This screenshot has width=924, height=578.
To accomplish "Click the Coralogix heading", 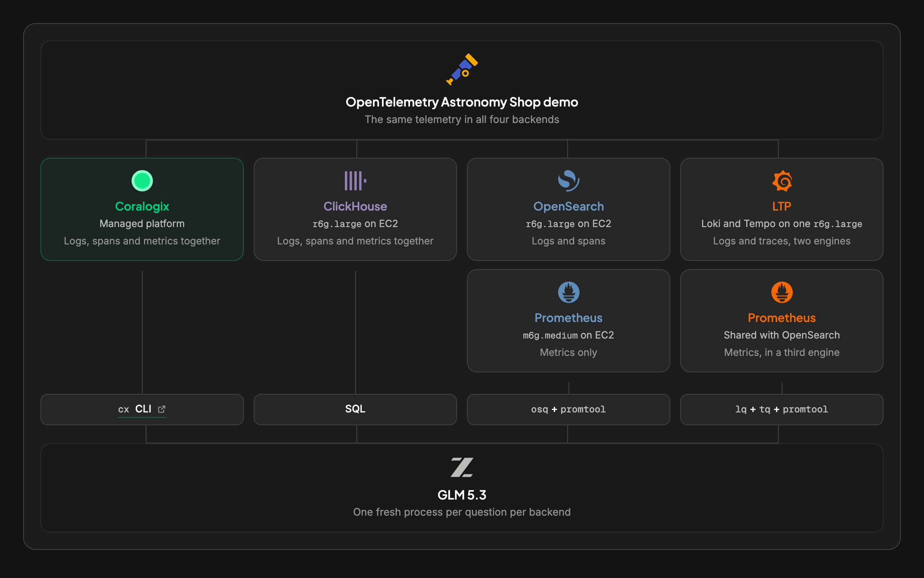I will tap(142, 206).
